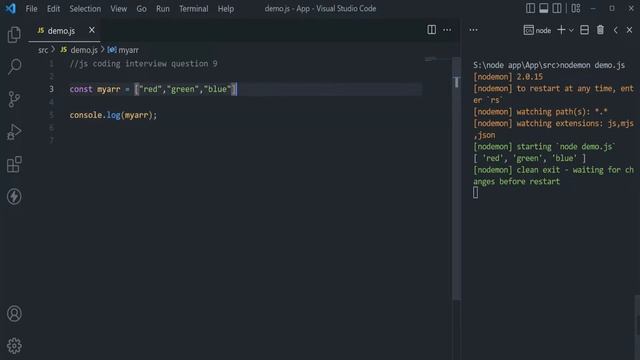This screenshot has width=640, height=360.
Task: Open the Manage gear icon
Action: point(14,346)
